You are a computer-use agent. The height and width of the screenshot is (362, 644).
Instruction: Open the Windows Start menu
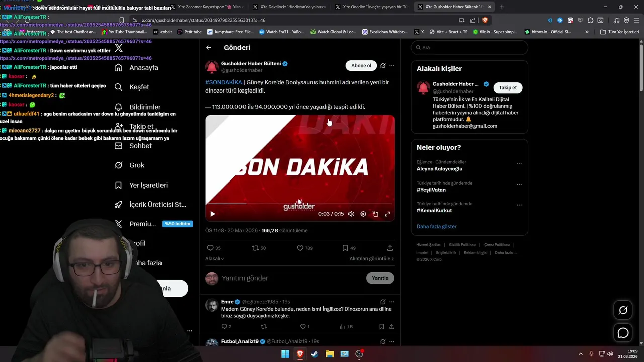(x=285, y=354)
